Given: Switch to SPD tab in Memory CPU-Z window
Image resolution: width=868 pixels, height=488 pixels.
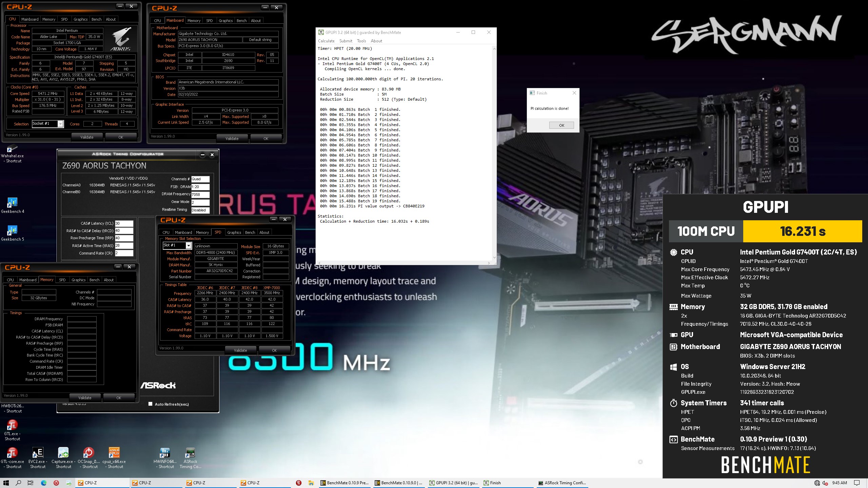Looking at the screenshot, I should [62, 280].
